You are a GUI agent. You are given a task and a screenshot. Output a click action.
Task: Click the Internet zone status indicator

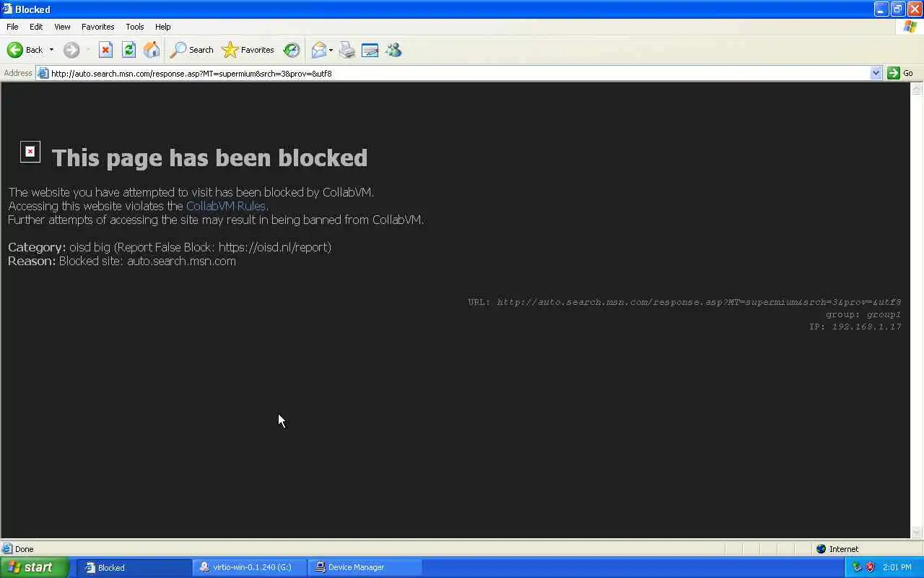[837, 549]
